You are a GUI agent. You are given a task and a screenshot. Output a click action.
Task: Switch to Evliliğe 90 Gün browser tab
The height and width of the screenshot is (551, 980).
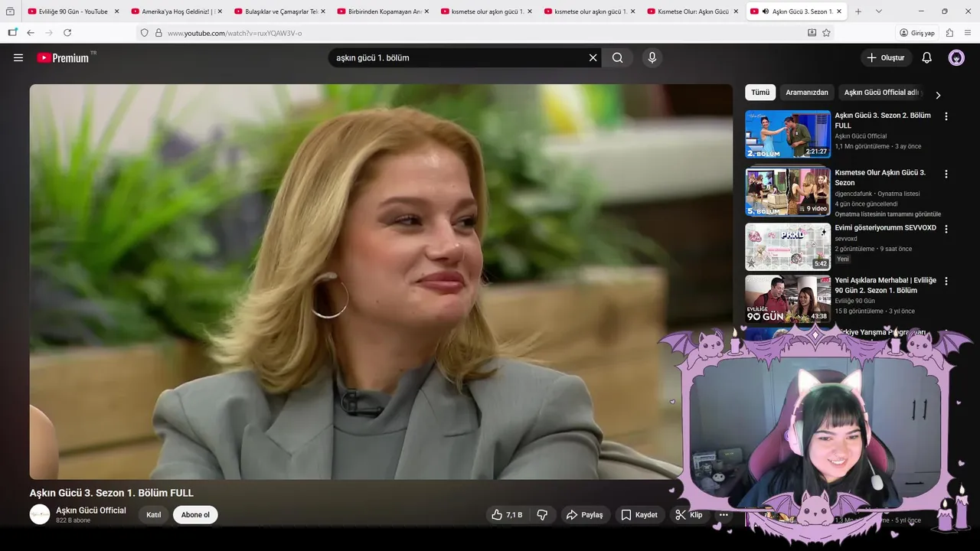pos(73,11)
